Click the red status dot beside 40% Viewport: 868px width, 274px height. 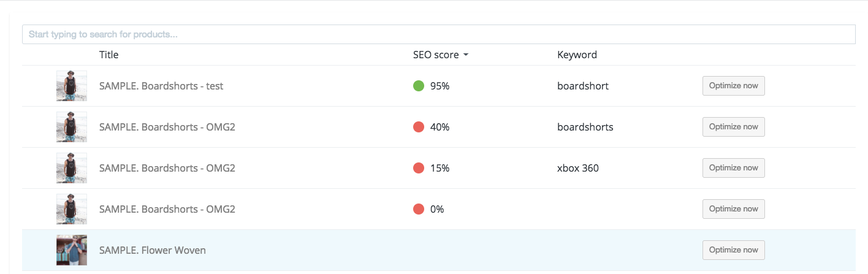(x=419, y=127)
